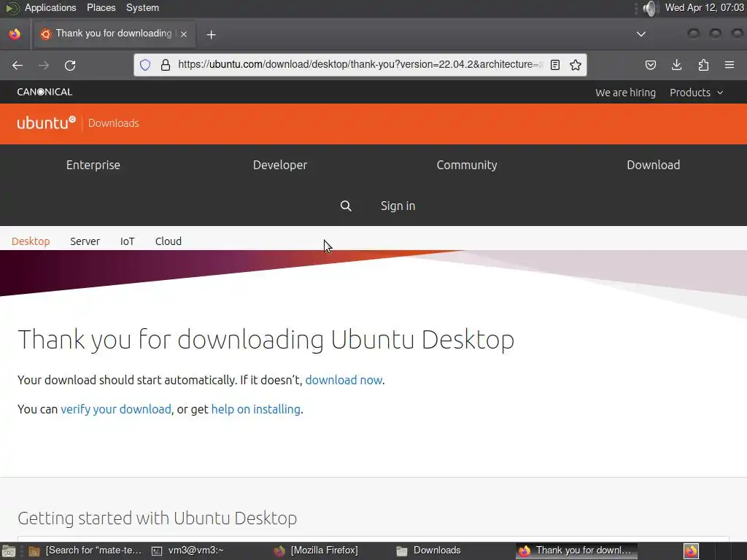Image resolution: width=747 pixels, height=560 pixels.
Task: Select the Cloud sub-navigation tab
Action: (169, 241)
